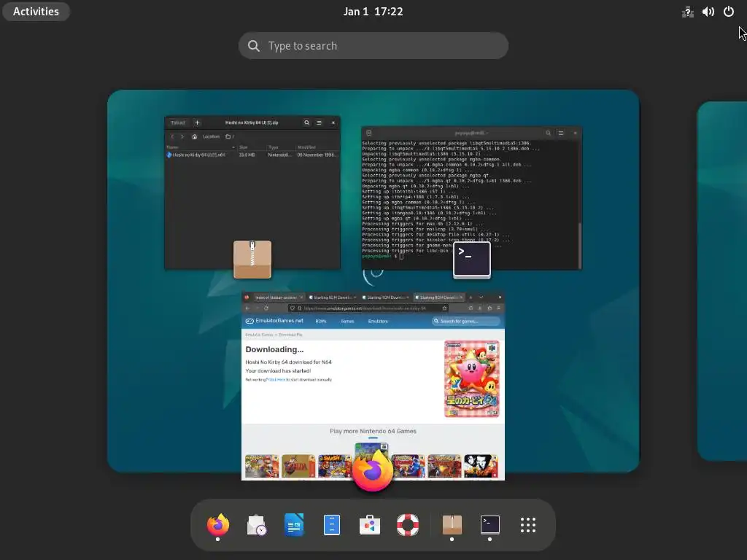Select the Hoshi no Kirby 64 file row
This screenshot has width=747, height=560.
coord(252,155)
